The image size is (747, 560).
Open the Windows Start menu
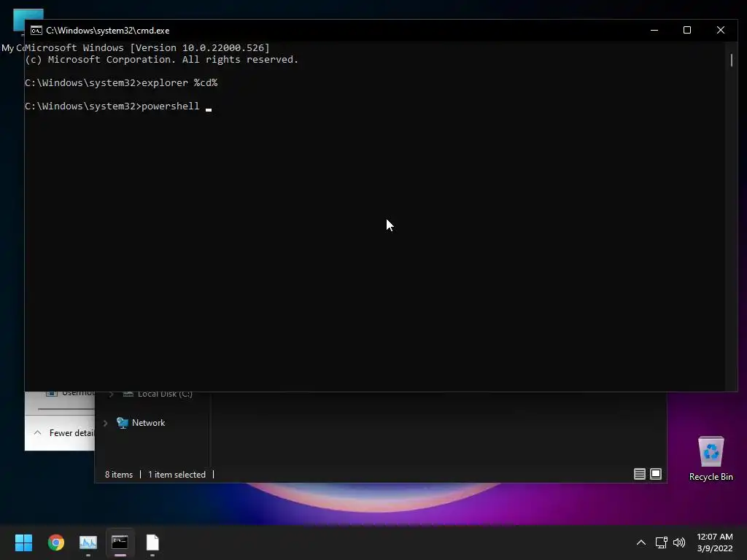(x=23, y=542)
